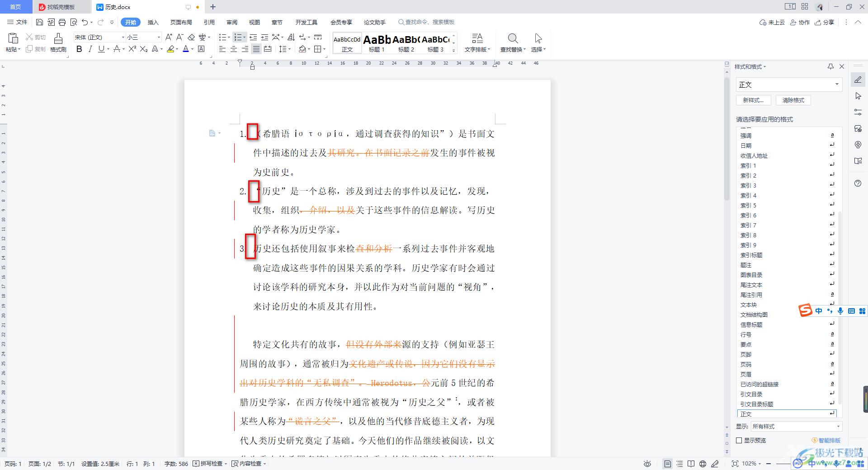Clear formatting with the eraser icon

(x=191, y=37)
